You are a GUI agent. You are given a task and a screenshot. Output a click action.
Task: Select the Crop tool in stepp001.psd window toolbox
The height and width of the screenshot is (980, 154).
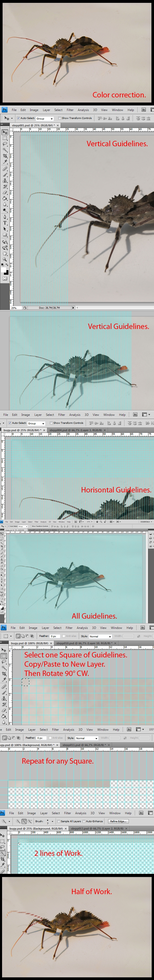(x=5, y=156)
